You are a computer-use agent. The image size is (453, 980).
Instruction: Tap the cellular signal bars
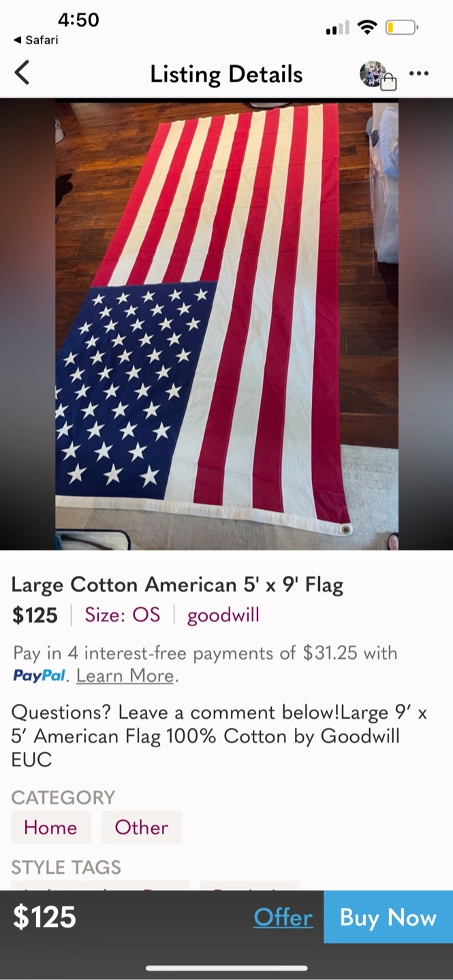coord(337,28)
